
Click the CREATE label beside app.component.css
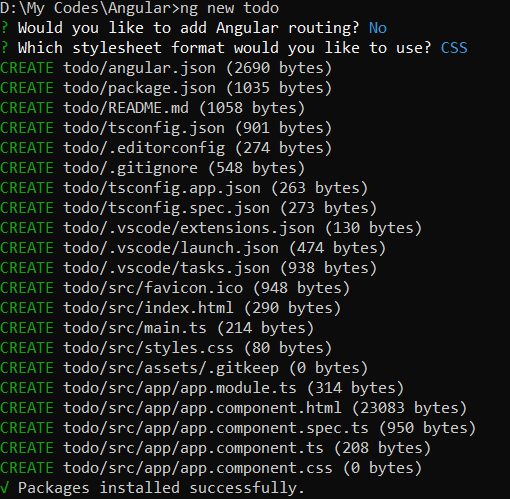click(x=27, y=468)
